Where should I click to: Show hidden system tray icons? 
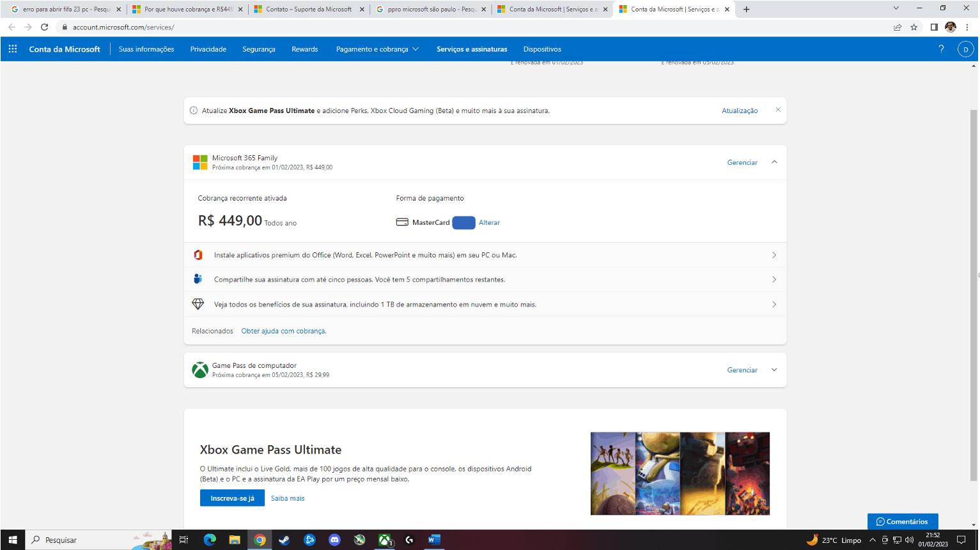(873, 540)
